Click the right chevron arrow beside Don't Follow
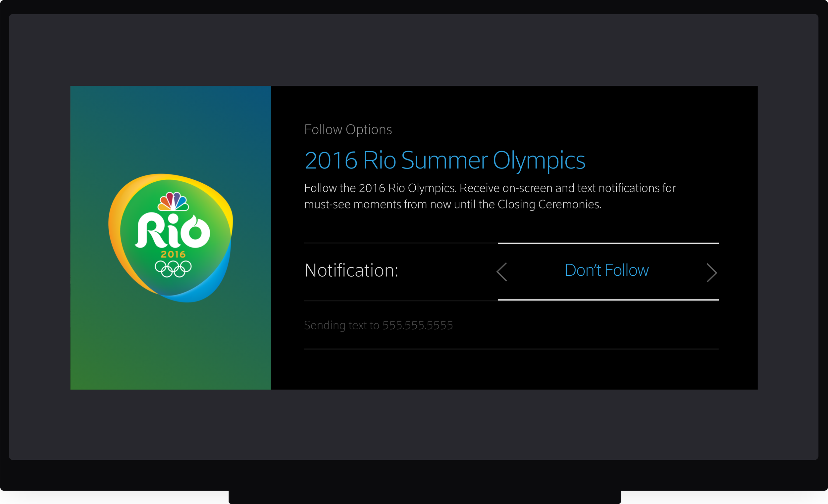828x504 pixels. 711,272
